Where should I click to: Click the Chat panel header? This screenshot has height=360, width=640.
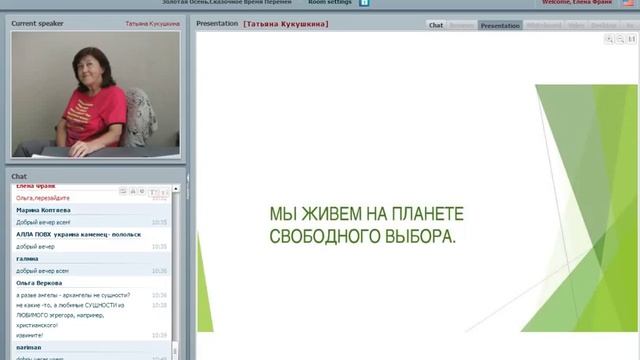pyautogui.click(x=19, y=176)
